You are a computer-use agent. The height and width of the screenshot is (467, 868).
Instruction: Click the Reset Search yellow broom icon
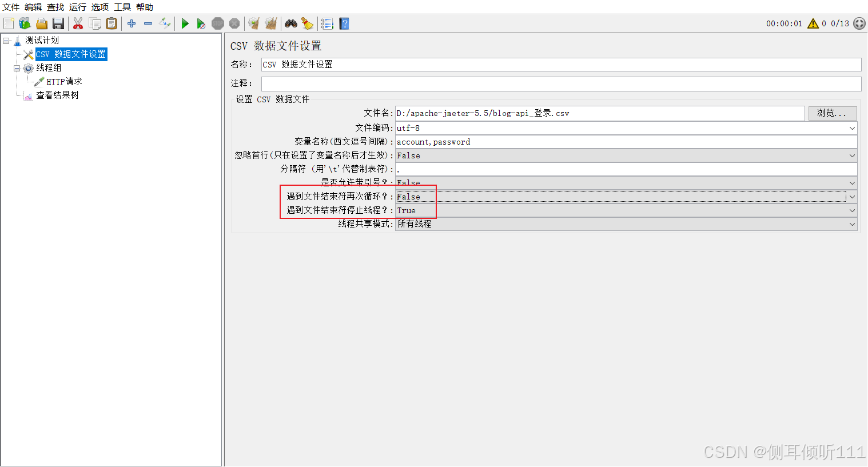308,23
